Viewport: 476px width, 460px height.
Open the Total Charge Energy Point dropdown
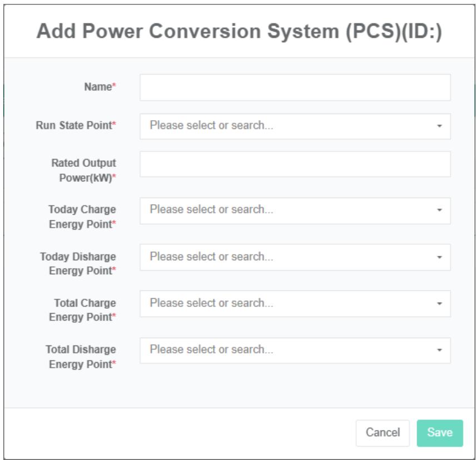(x=289, y=304)
